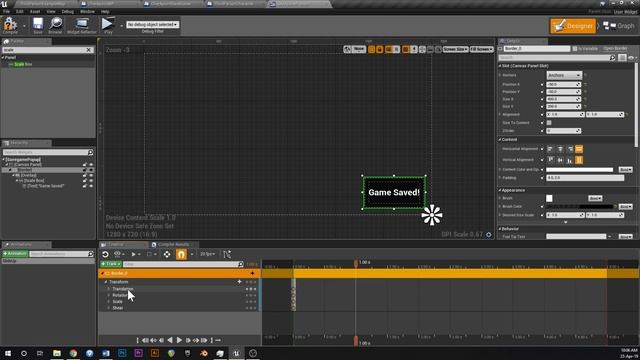Click the DPI Scale gear icon
The height and width of the screenshot is (360, 640).
point(489,234)
